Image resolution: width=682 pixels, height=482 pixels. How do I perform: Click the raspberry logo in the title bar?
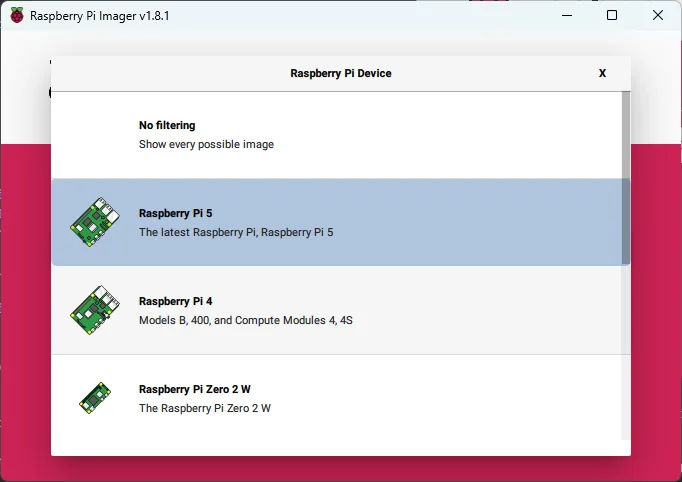tap(17, 16)
